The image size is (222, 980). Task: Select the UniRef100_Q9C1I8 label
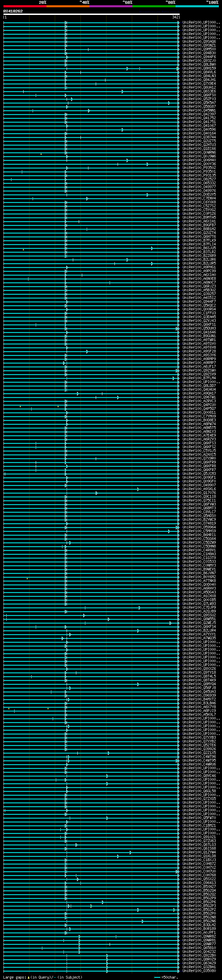199,496
